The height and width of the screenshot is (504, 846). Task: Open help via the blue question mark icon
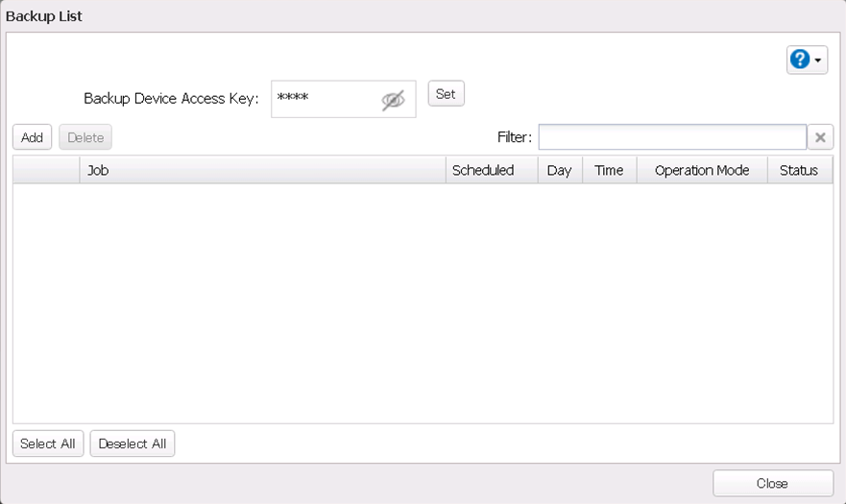799,60
